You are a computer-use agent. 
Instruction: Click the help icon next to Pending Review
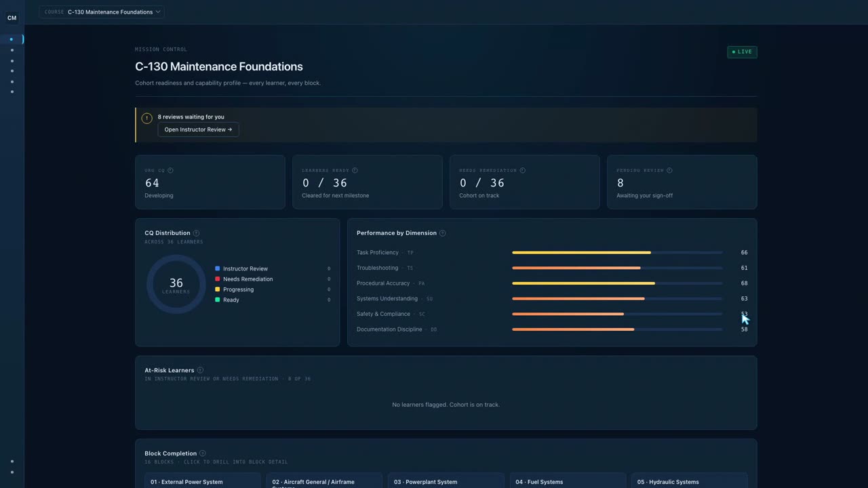[x=669, y=170]
